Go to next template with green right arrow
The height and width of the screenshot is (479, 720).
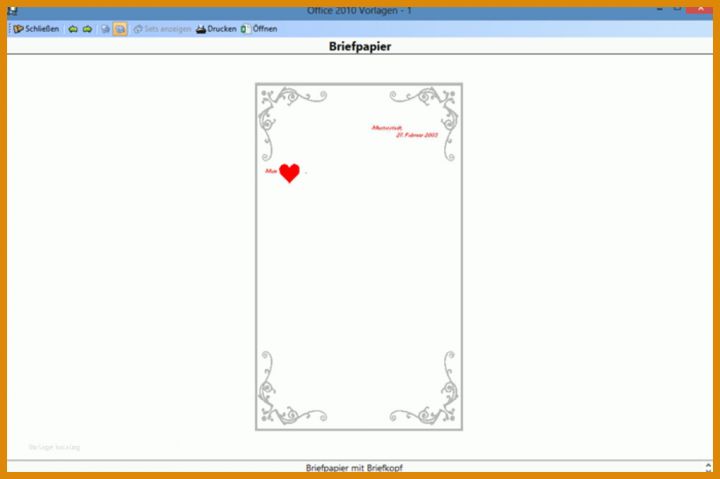click(87, 29)
